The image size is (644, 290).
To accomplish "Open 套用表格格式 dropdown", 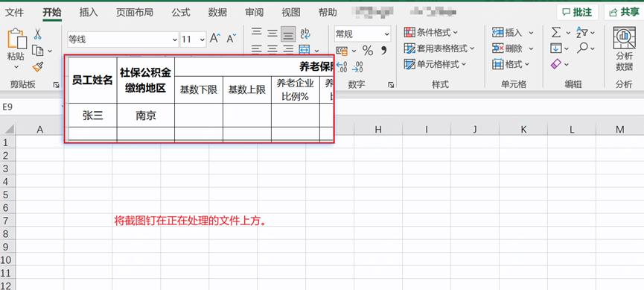I will point(439,48).
